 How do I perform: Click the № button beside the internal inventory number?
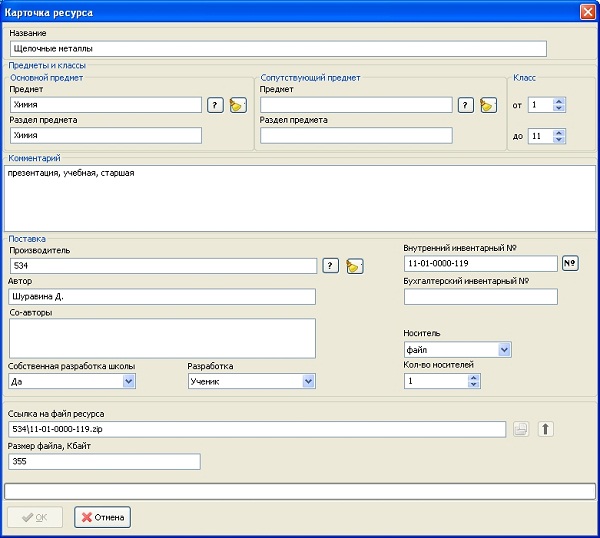click(571, 263)
